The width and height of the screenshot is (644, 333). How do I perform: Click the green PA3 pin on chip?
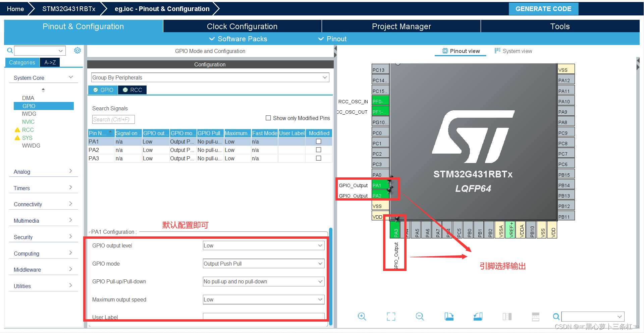coord(395,230)
